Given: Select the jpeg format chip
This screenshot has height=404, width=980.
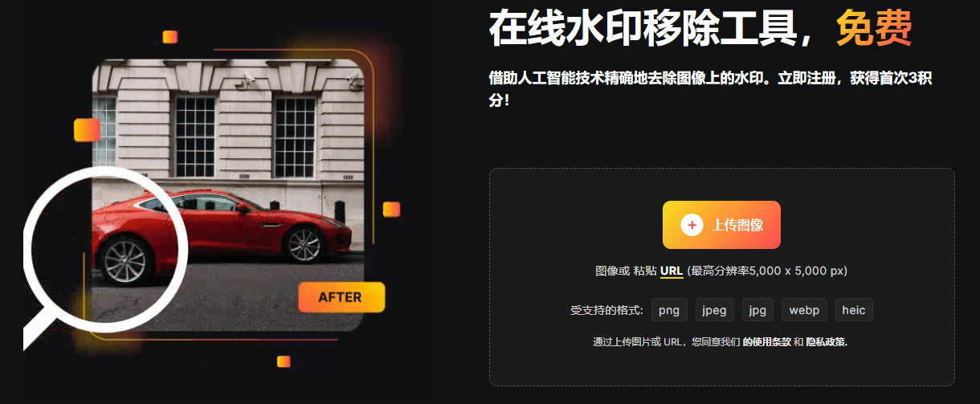Looking at the screenshot, I should click(x=715, y=310).
